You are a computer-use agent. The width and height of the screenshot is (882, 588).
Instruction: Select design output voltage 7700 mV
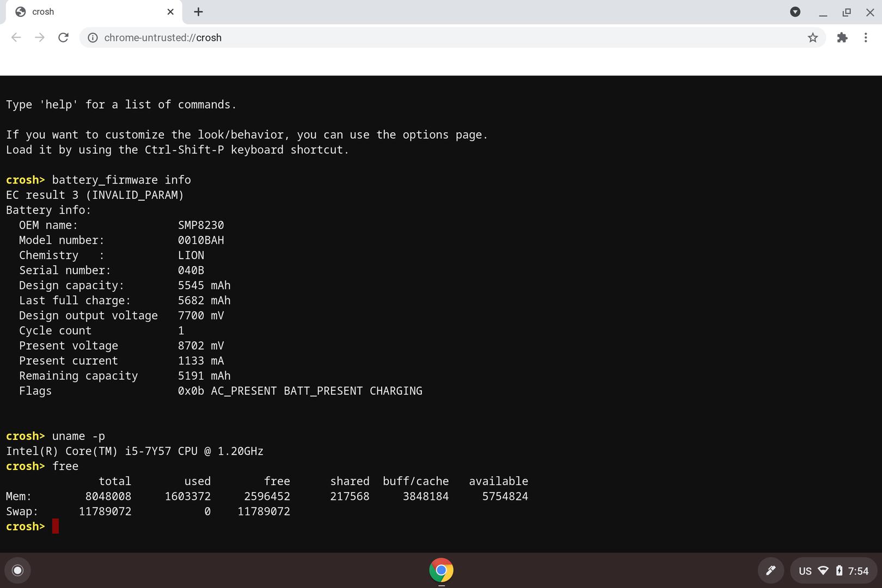(x=201, y=316)
